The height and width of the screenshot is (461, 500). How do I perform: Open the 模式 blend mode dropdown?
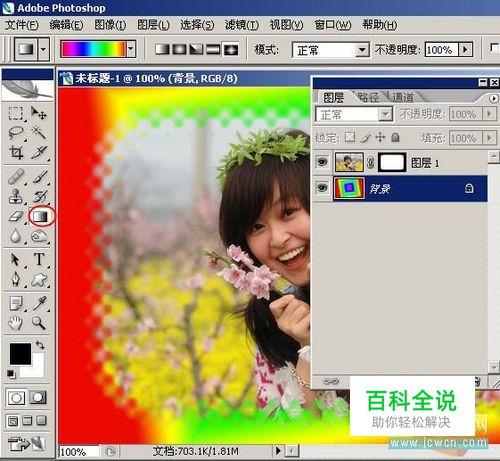[331, 50]
